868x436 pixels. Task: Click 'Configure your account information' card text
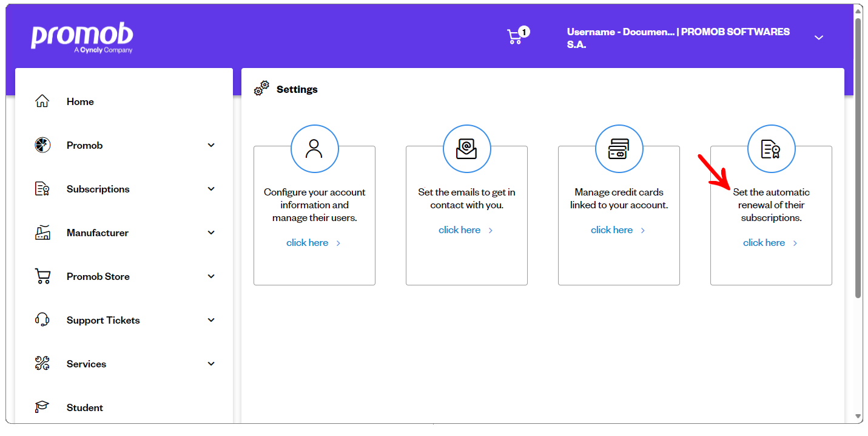coord(314,205)
